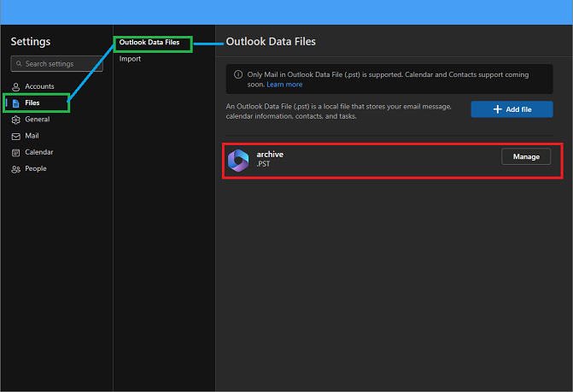Viewport: 573px width, 392px height.
Task: Click the archive file name text
Action: click(x=270, y=155)
